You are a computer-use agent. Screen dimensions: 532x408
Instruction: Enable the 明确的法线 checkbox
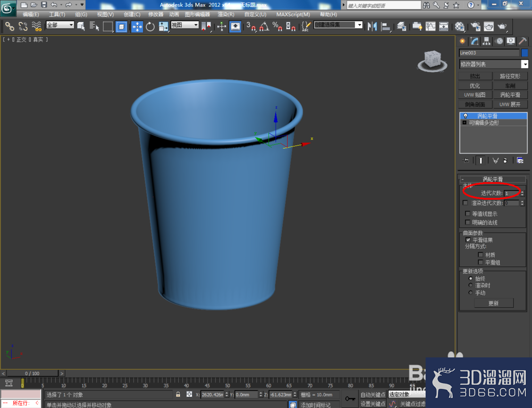tap(468, 222)
